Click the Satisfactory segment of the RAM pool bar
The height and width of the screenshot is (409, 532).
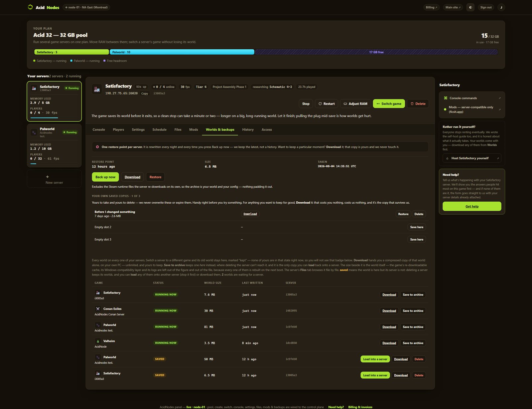point(71,52)
